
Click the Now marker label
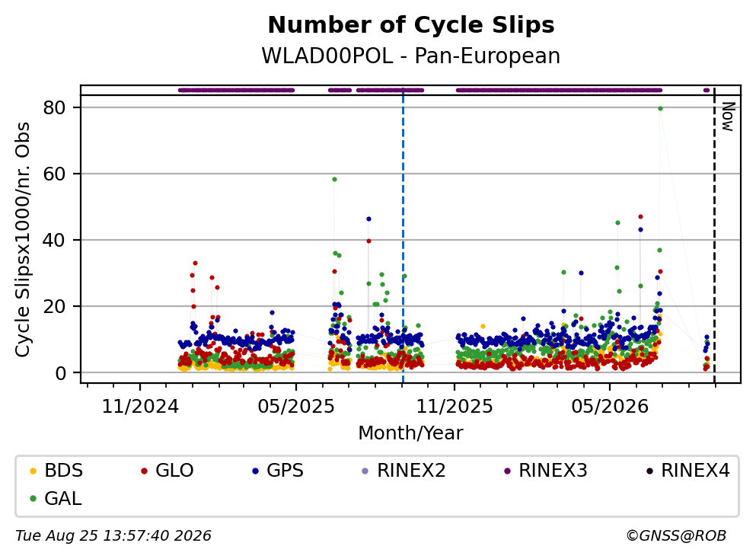tap(728, 117)
